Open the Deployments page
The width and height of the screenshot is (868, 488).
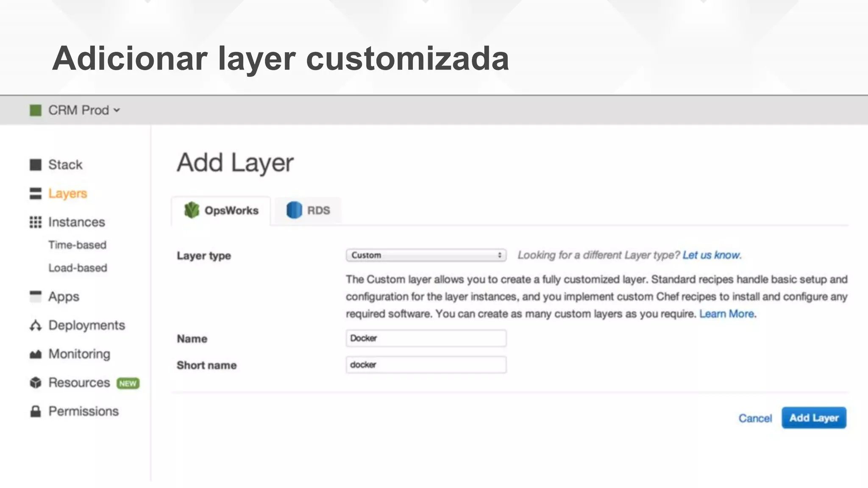click(87, 325)
